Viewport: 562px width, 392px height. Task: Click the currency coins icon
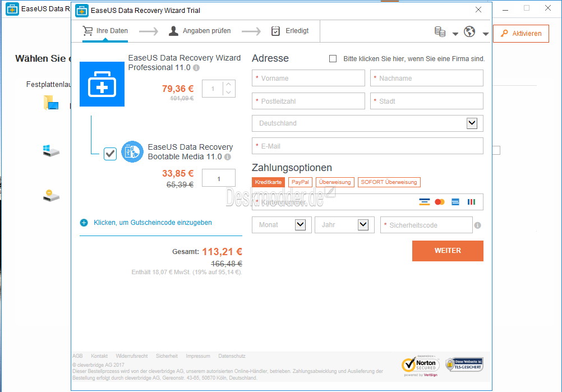click(x=440, y=32)
